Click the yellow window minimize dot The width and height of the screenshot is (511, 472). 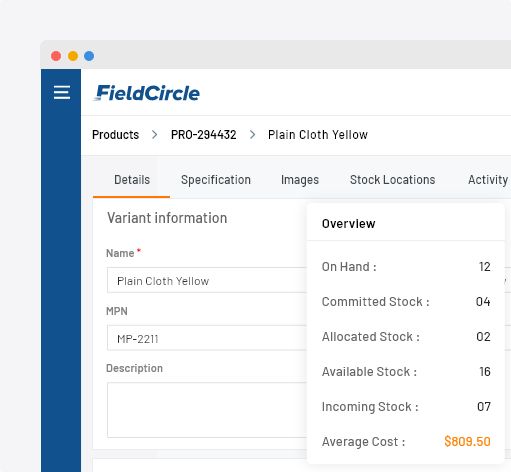tap(73, 56)
